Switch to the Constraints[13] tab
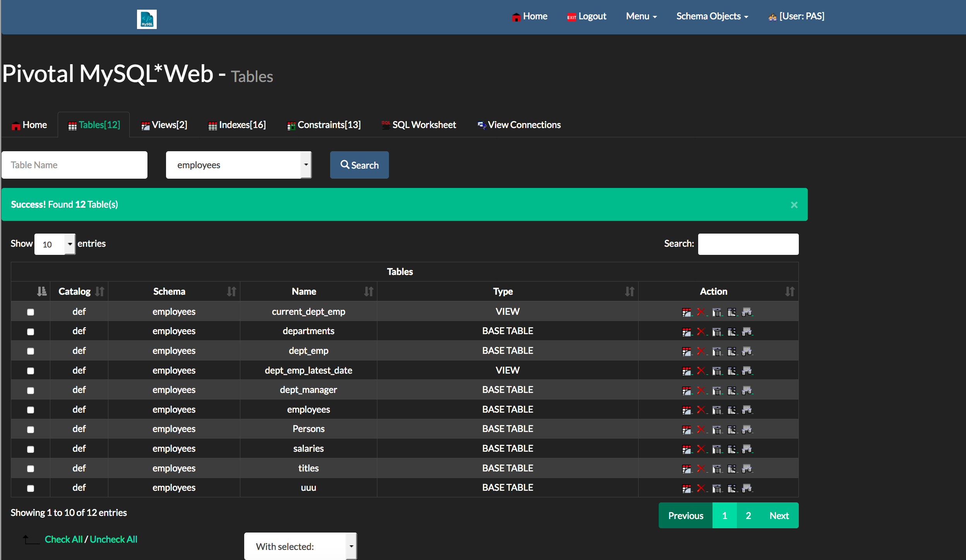Screen dimensions: 966x560 coord(324,125)
